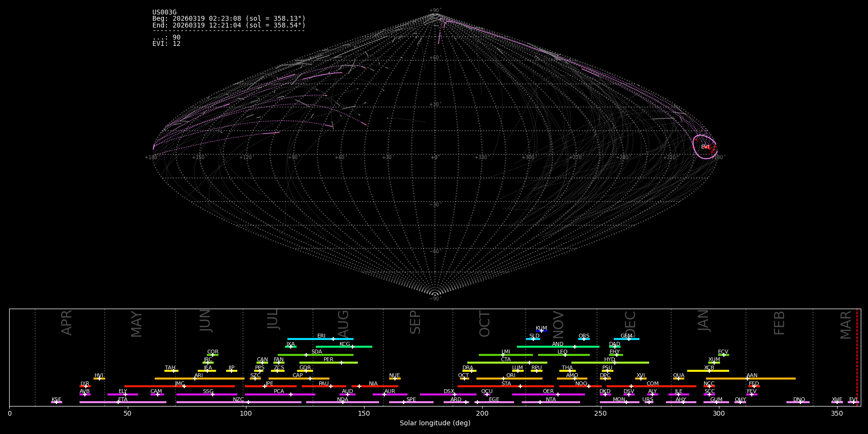Screen dimensions: 868x434
Task: Click the station code US003G in the header
Action: click(164, 13)
